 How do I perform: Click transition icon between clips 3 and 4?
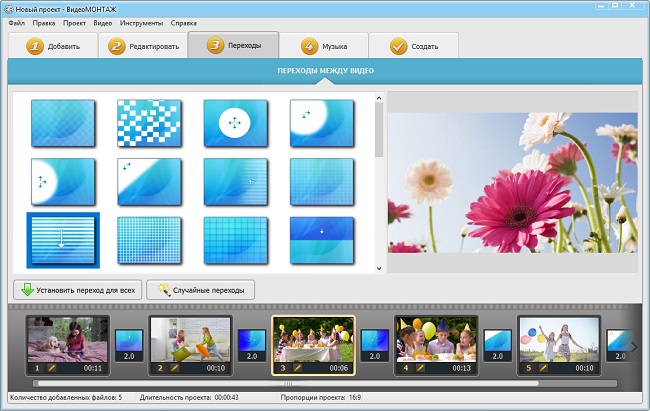(374, 346)
